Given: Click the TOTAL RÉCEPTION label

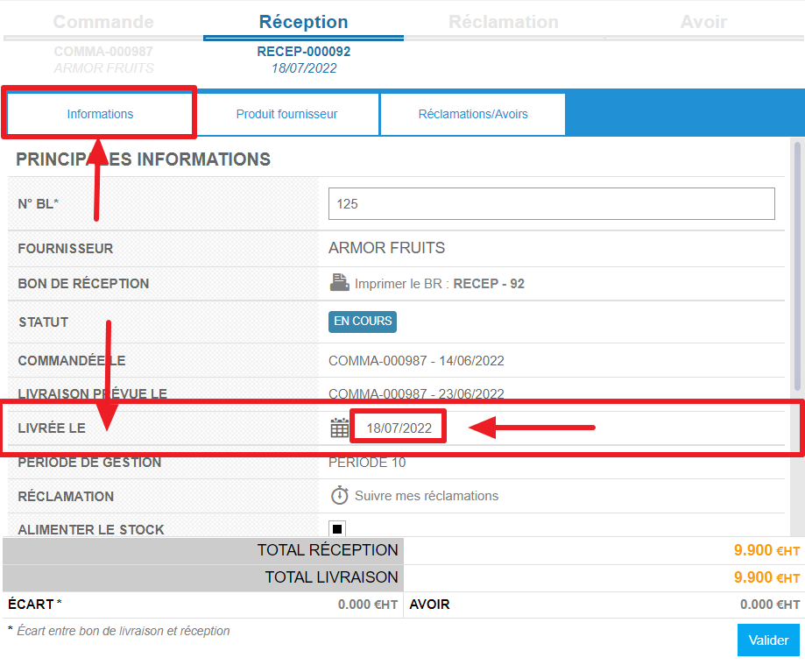Looking at the screenshot, I should pos(328,550).
